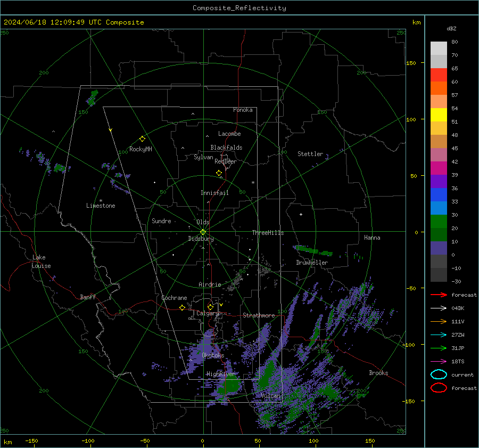Click the yellow diamond marker below RedDeer
Screen dimensions: 479x448
219,173
